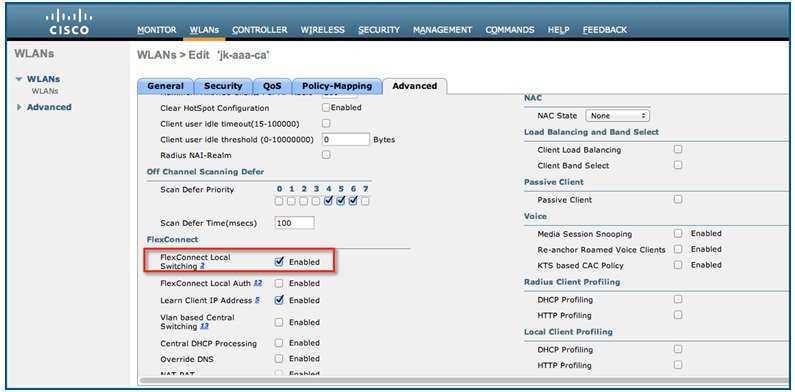Image resolution: width=795 pixels, height=392 pixels.
Task: Enable Client user idle timeout checkbox
Action: 326,123
